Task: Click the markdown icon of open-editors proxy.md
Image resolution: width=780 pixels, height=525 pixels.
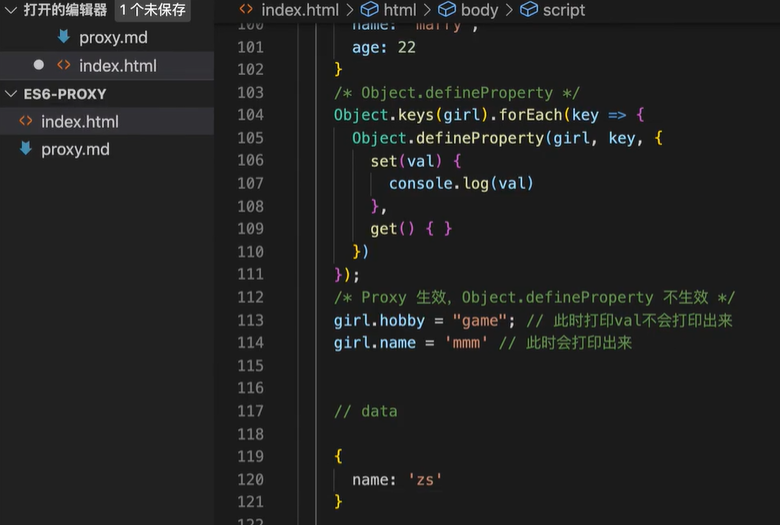Action: tap(64, 36)
